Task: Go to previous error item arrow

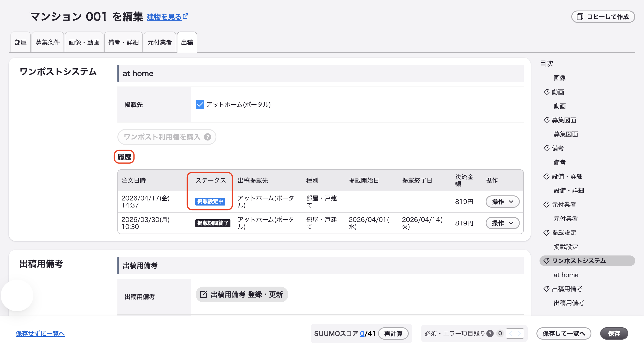Action: click(x=511, y=333)
